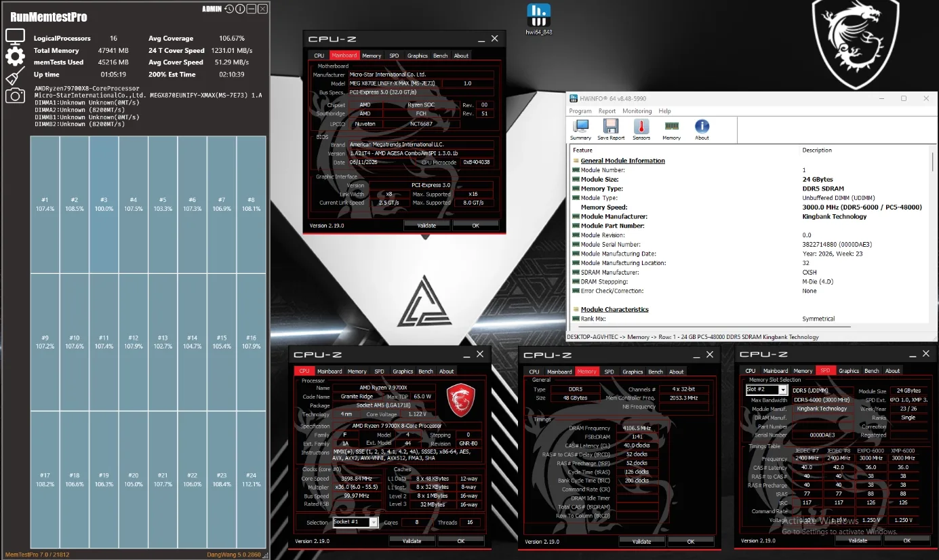Click Core Speed value 3598.84 MHz
Image resolution: width=939 pixels, height=560 pixels.
tap(357, 479)
